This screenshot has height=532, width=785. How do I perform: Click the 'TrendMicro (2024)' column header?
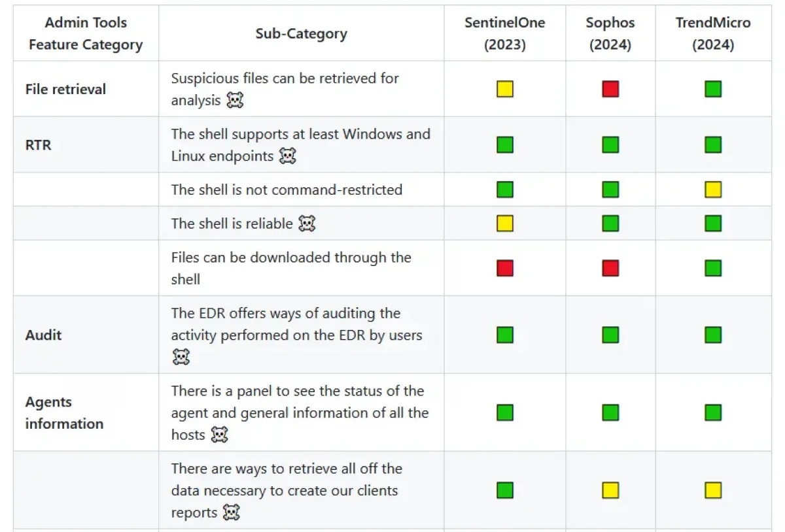[713, 33]
